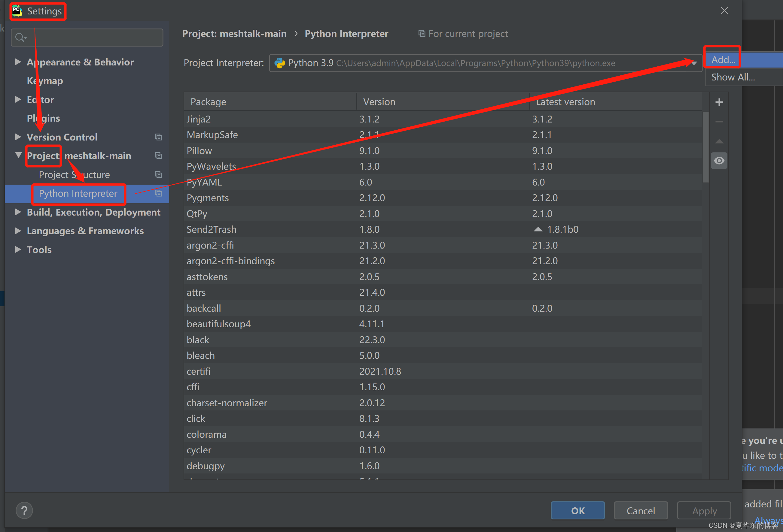The width and height of the screenshot is (783, 532).
Task: Toggle the show early releases eye icon
Action: (x=719, y=161)
